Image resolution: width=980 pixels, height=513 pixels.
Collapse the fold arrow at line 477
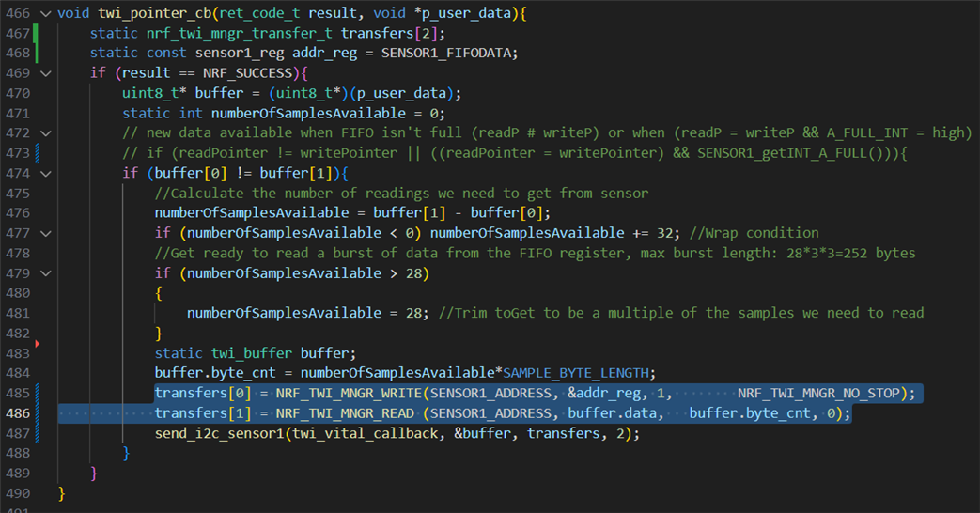coord(46,233)
